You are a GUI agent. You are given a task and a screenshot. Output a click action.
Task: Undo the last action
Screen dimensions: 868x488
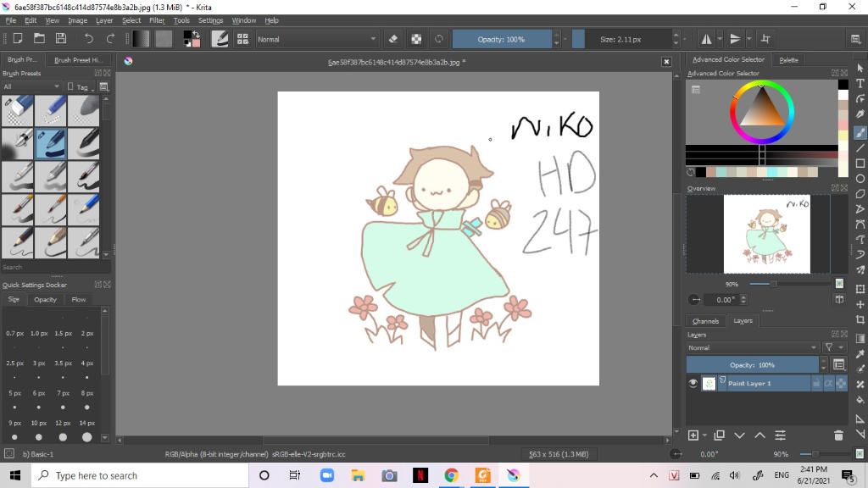[x=88, y=39]
